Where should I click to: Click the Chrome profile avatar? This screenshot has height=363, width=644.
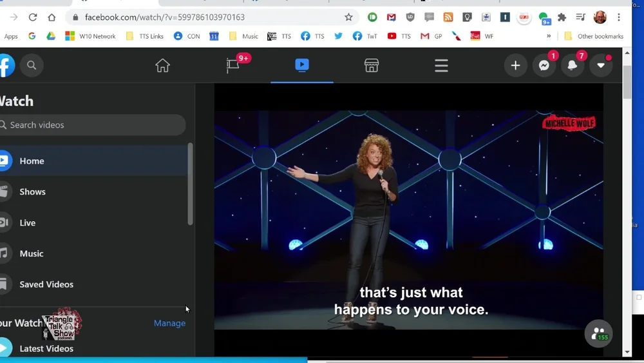600,17
